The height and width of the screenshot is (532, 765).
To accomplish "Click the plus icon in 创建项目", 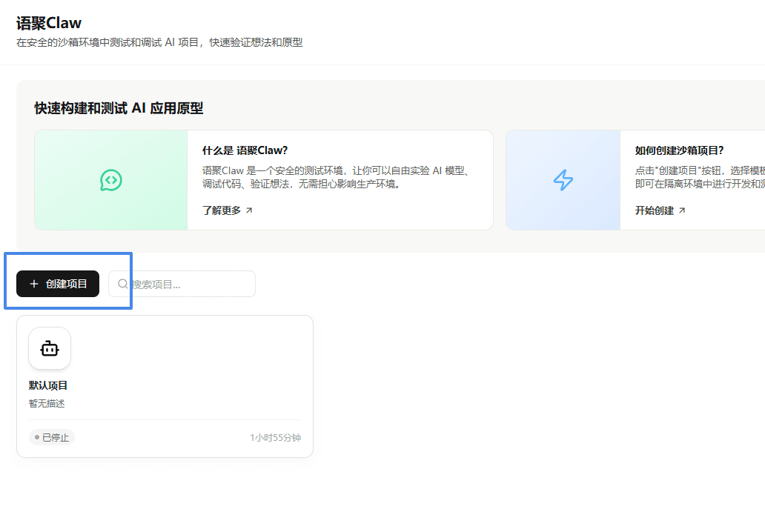I will [x=33, y=284].
